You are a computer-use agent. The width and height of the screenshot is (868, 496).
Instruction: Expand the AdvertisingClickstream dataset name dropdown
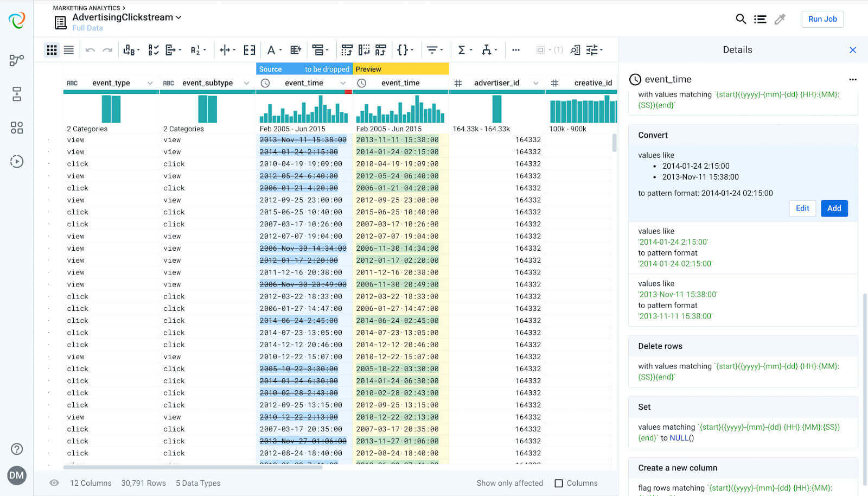tap(178, 17)
